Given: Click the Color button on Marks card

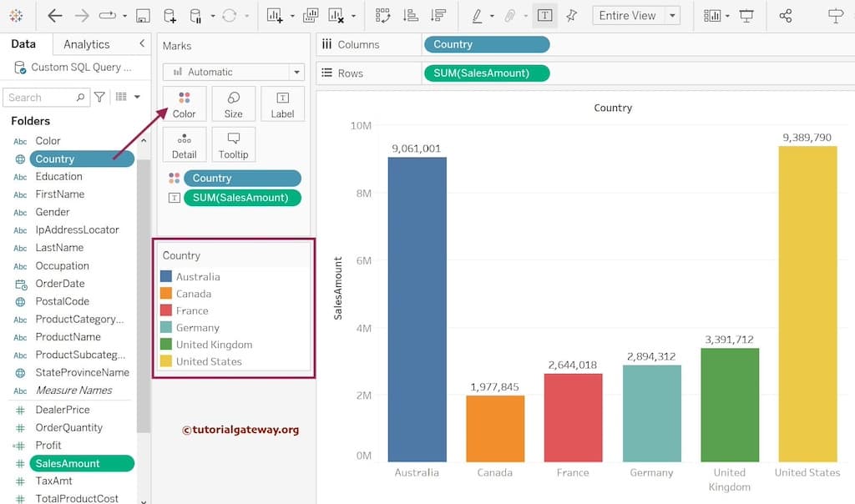Looking at the screenshot, I should [x=185, y=104].
